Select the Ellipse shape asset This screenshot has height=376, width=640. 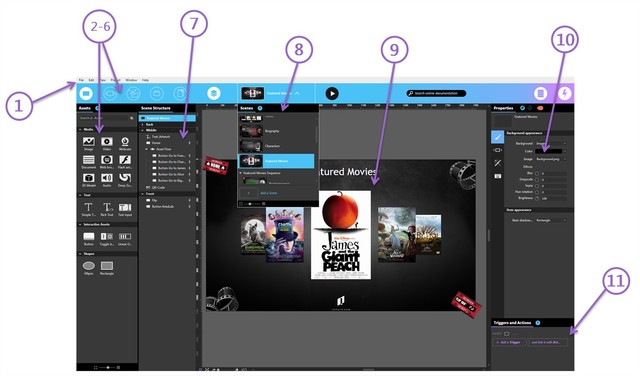89,266
